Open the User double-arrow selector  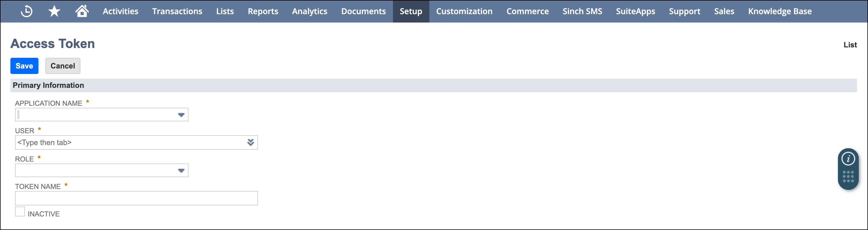(x=250, y=142)
